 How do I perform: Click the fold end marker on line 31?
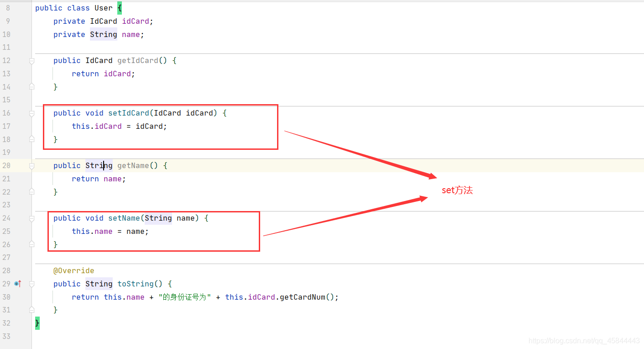[31, 309]
